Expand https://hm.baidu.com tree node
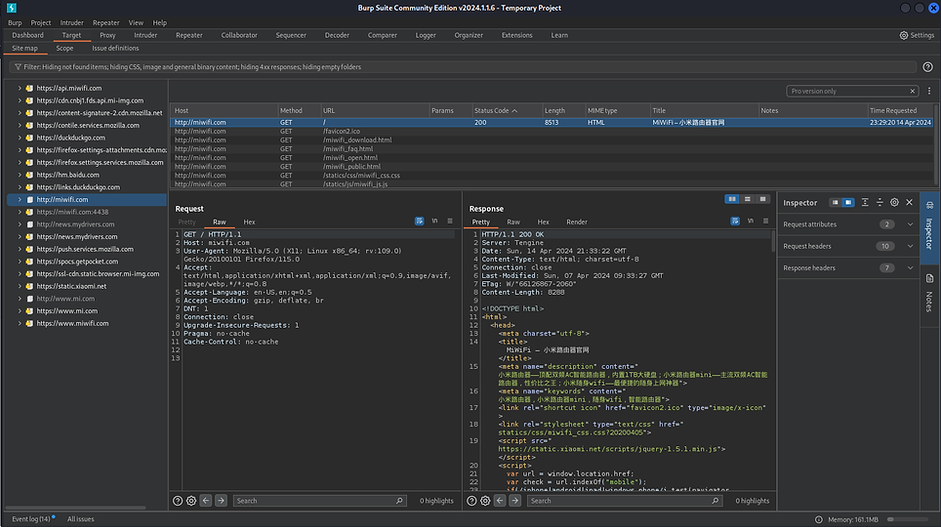The width and height of the screenshot is (941, 527). [19, 175]
